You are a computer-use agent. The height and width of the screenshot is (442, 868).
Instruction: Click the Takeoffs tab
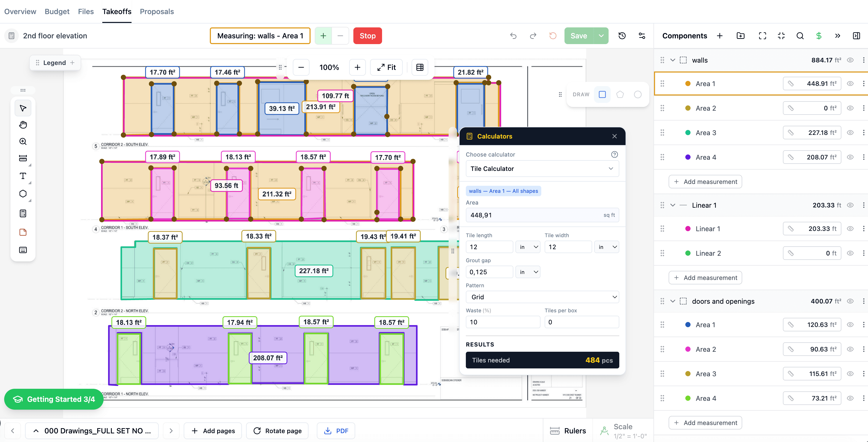click(117, 11)
